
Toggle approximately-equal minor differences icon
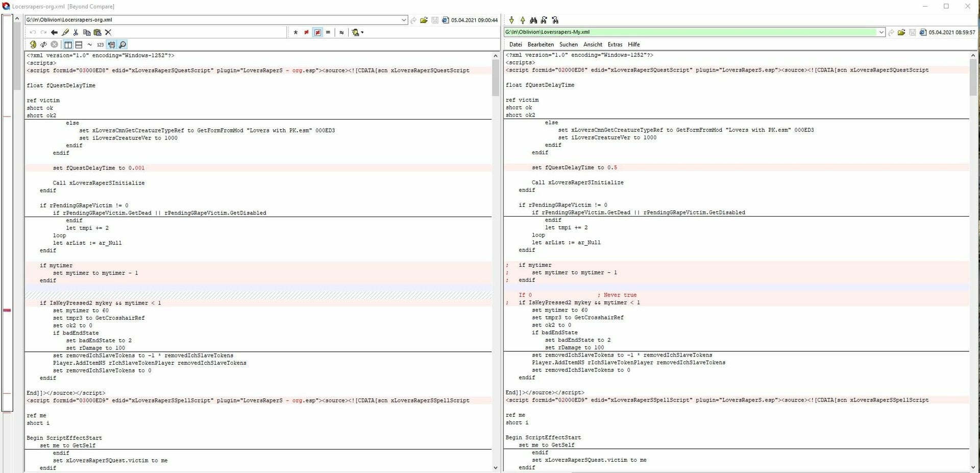click(x=341, y=32)
